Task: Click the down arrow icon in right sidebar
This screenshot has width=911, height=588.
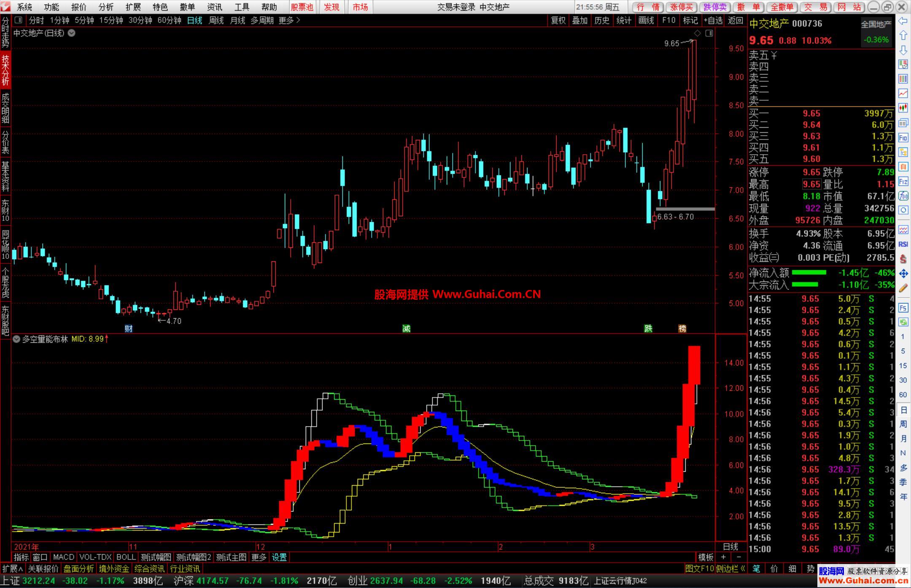Action: 903,50
